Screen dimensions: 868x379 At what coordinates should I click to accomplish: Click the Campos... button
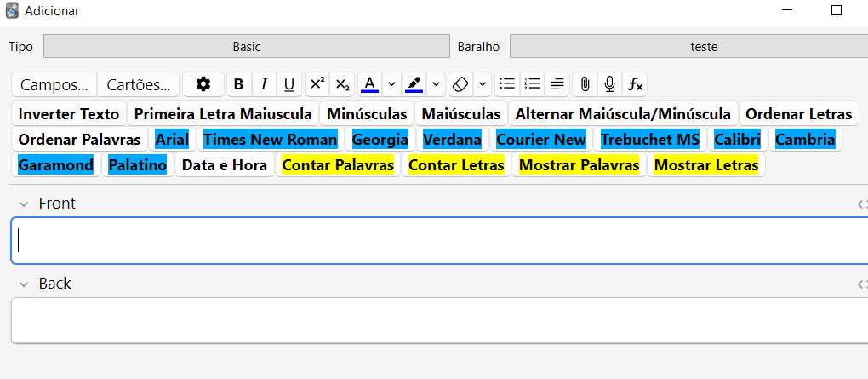pyautogui.click(x=54, y=84)
